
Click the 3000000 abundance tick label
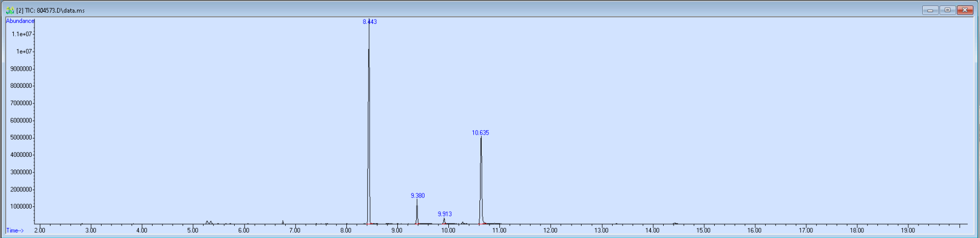(21, 172)
